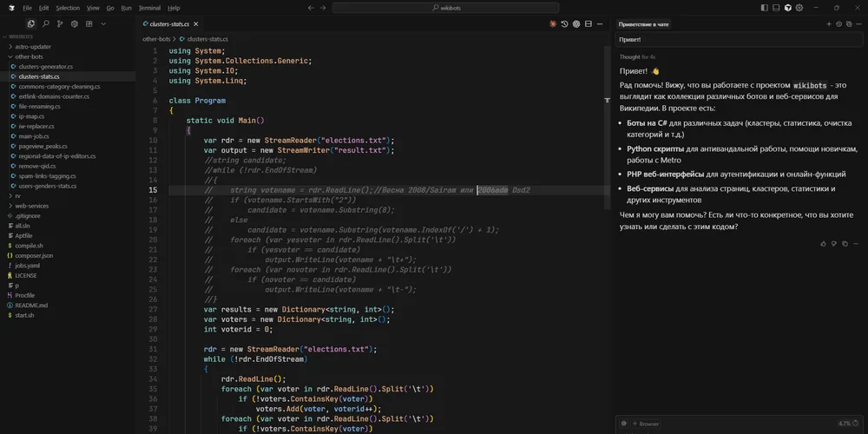868x434 pixels.
Task: Click the thumbs down icon under the chat reply
Action: click(x=833, y=244)
